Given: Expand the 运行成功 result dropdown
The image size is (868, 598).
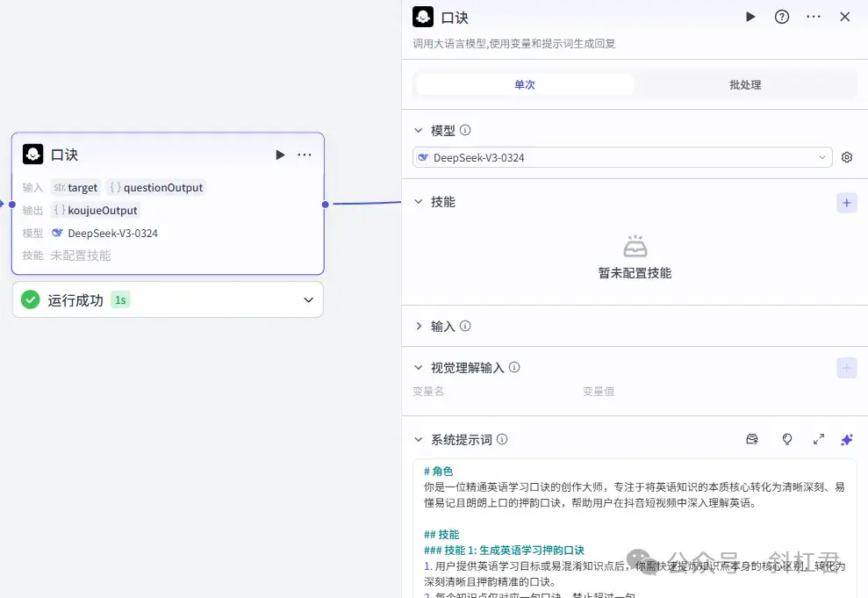Looking at the screenshot, I should click(x=308, y=299).
